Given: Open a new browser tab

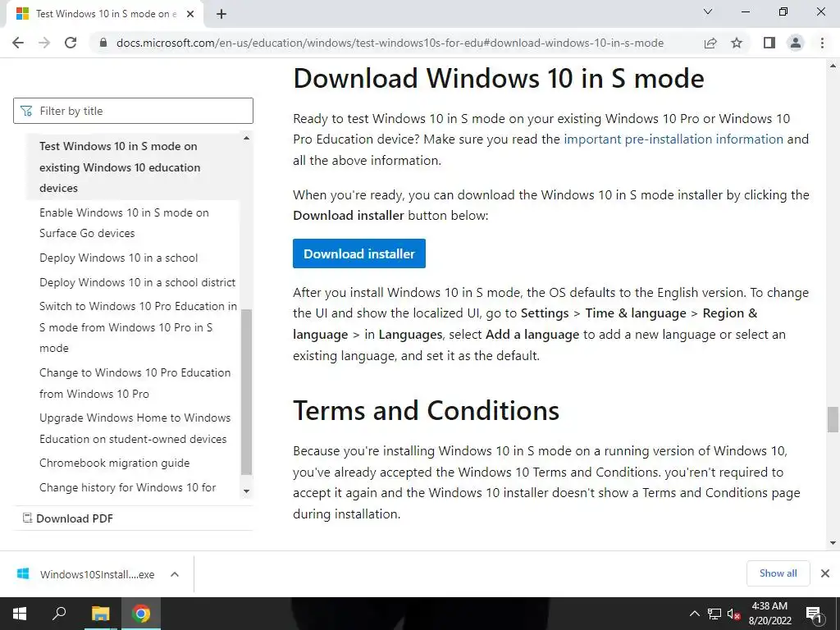Looking at the screenshot, I should coord(221,14).
